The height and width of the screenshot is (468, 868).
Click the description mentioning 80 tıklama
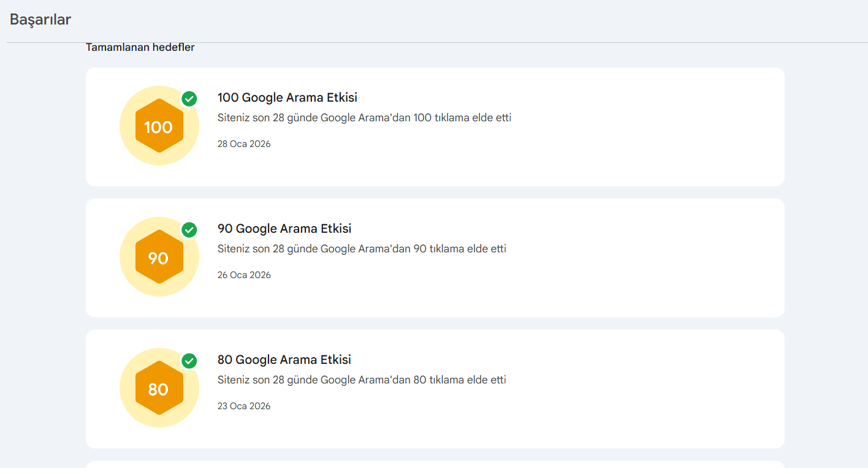click(x=362, y=380)
